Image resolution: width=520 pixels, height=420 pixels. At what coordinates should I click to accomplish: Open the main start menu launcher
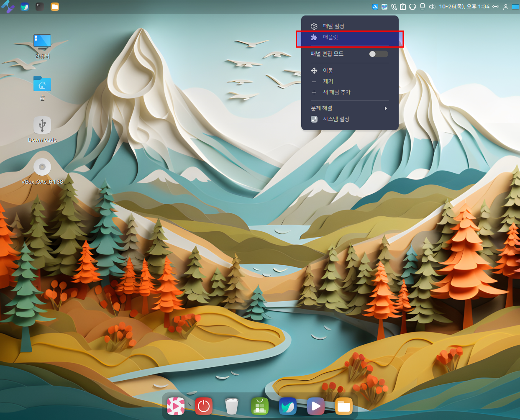point(8,6)
